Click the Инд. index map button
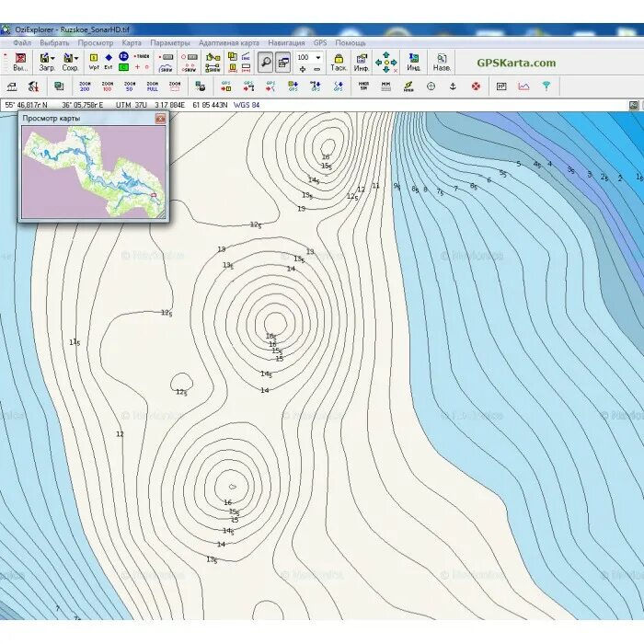The width and height of the screenshot is (644, 644). 414,63
